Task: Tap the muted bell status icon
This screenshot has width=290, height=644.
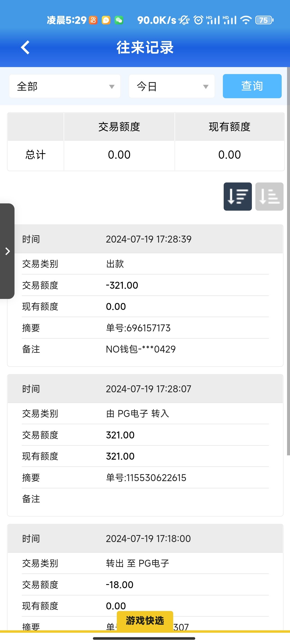Action: pyautogui.click(x=184, y=20)
